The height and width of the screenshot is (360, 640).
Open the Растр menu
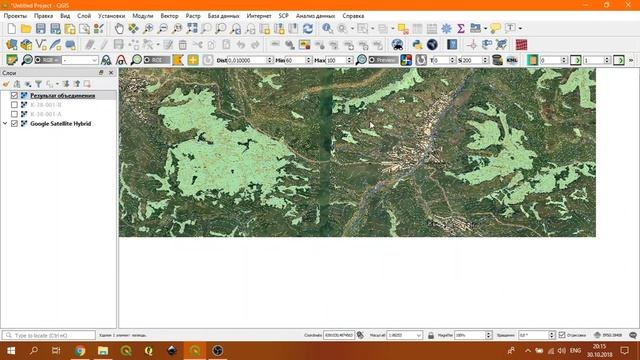click(193, 16)
